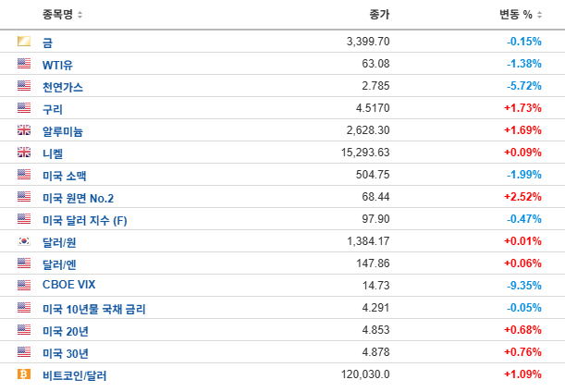Click the UK flag beside 니켈
The image size is (565, 392).
(x=24, y=153)
